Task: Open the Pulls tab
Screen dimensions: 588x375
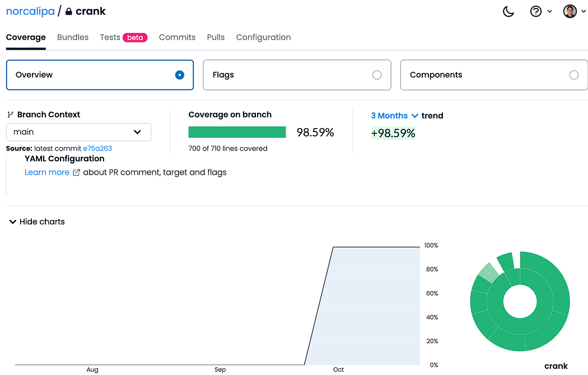Action: [x=216, y=37]
